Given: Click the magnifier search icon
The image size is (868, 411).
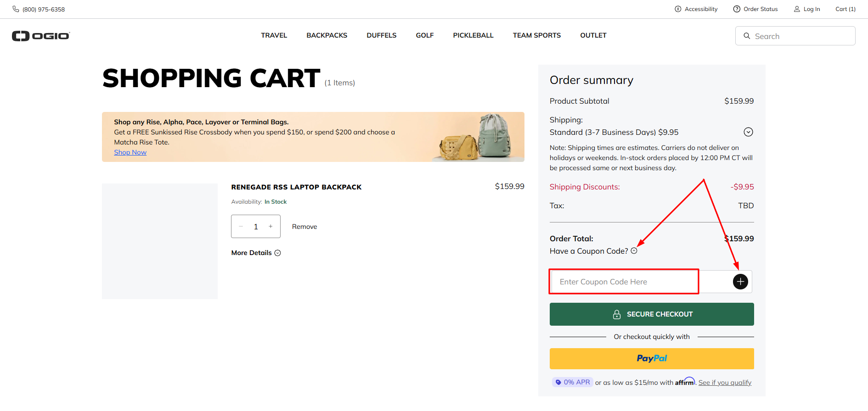Looking at the screenshot, I should (747, 36).
